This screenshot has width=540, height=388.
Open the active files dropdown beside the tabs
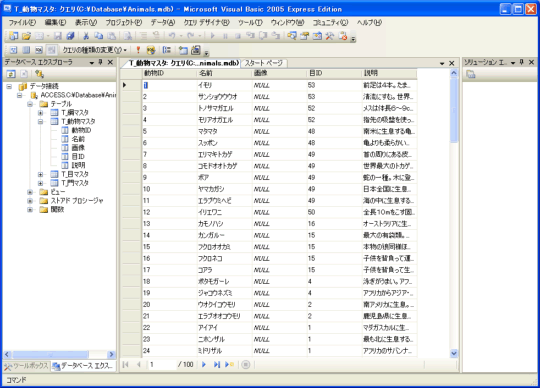[x=442, y=63]
